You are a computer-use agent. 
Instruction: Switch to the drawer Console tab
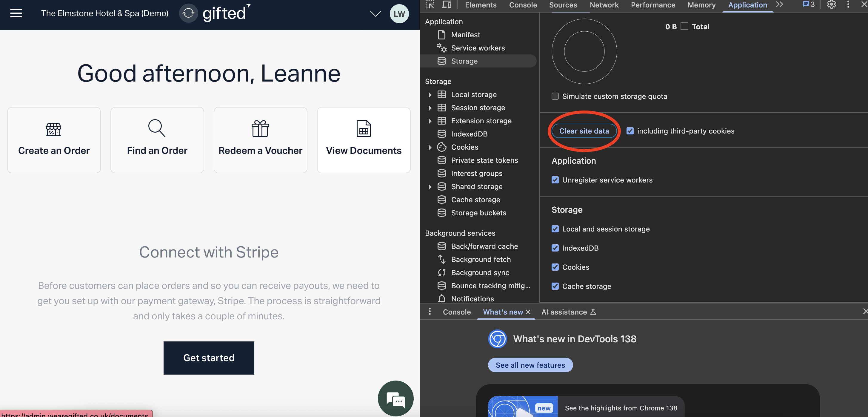[457, 312]
